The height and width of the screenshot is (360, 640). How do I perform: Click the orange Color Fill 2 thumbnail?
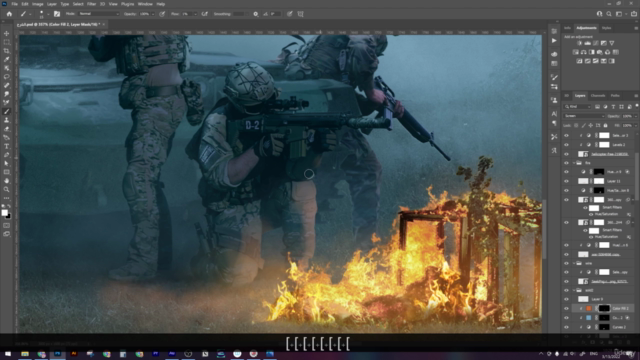pyautogui.click(x=589, y=309)
